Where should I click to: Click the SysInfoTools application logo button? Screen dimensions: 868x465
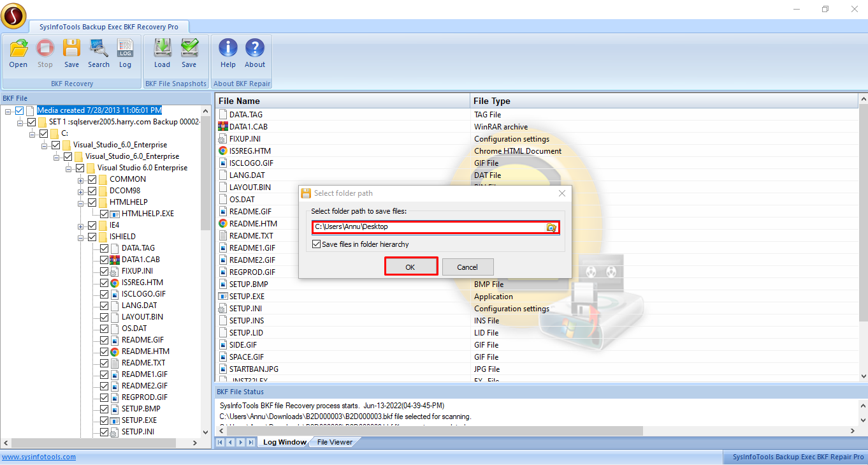[x=13, y=16]
